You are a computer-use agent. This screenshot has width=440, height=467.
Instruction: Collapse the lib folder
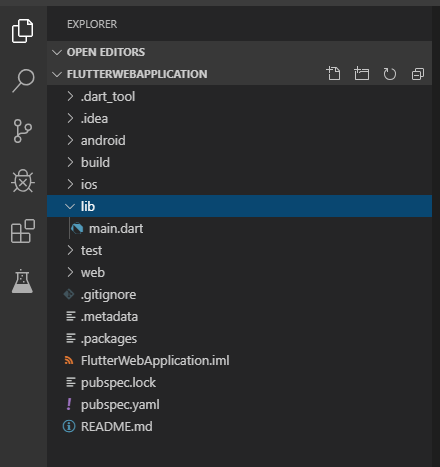(70, 207)
